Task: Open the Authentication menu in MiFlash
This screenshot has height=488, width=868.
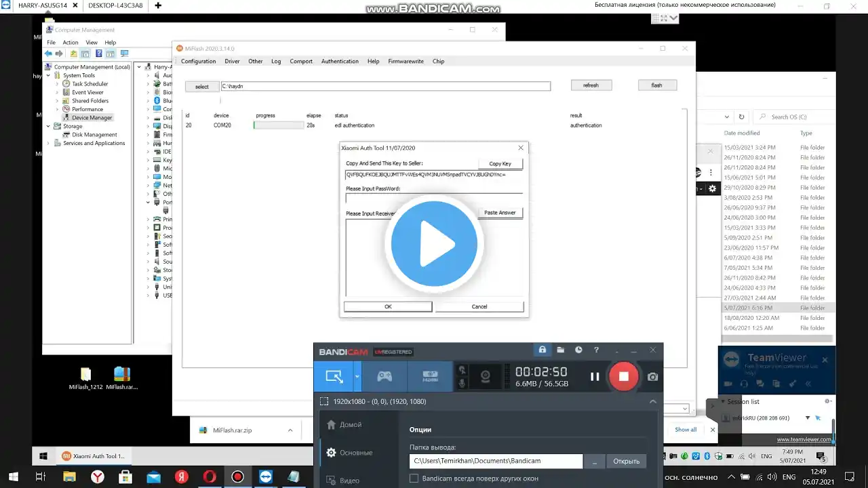Action: pyautogui.click(x=340, y=61)
